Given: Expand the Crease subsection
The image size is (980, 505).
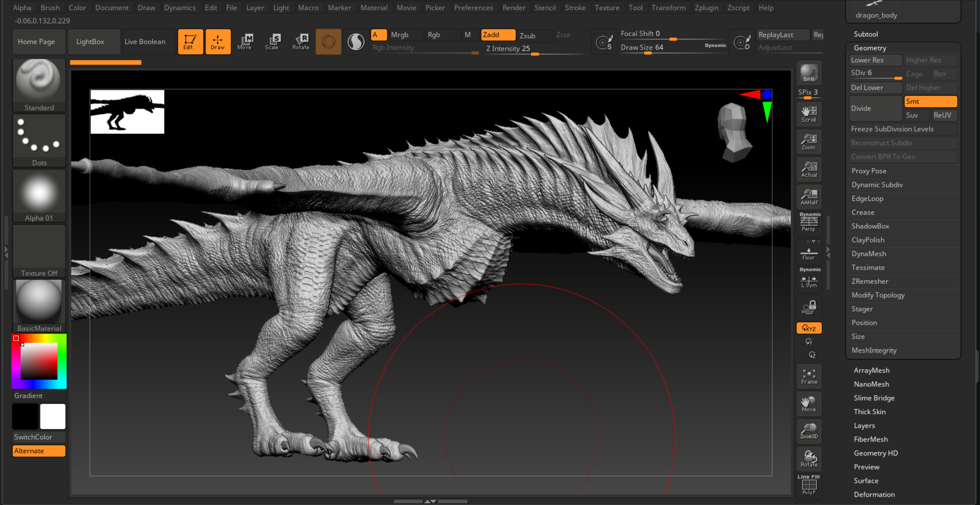Looking at the screenshot, I should pos(863,212).
